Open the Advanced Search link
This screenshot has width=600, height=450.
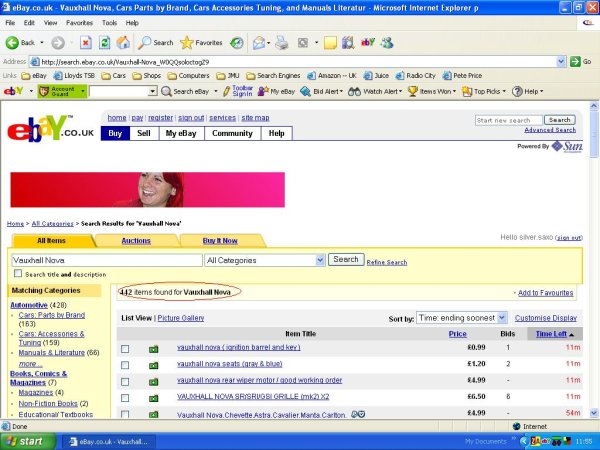(x=550, y=130)
